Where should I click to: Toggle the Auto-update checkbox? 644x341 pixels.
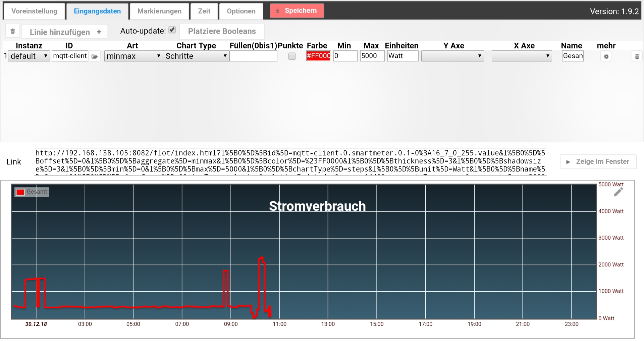point(172,30)
